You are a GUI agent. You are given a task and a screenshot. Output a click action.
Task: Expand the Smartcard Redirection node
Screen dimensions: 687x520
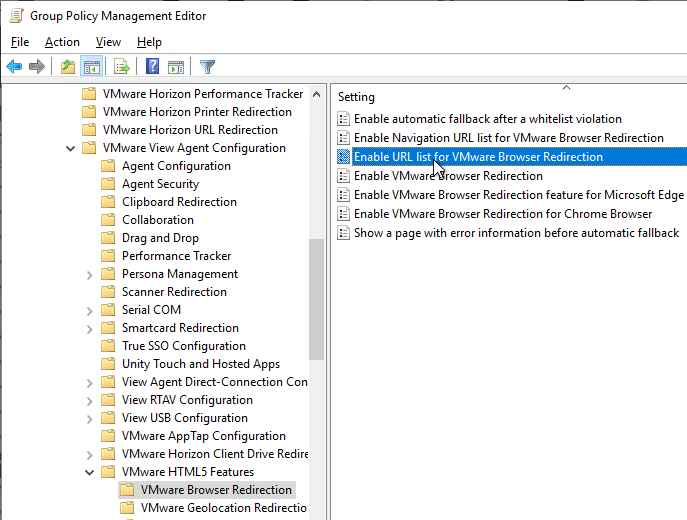(x=89, y=329)
